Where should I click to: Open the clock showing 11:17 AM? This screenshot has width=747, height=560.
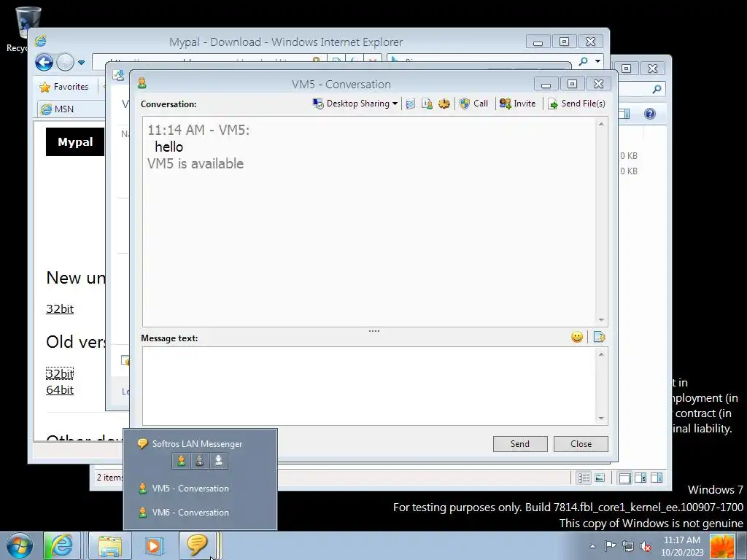[x=682, y=546]
